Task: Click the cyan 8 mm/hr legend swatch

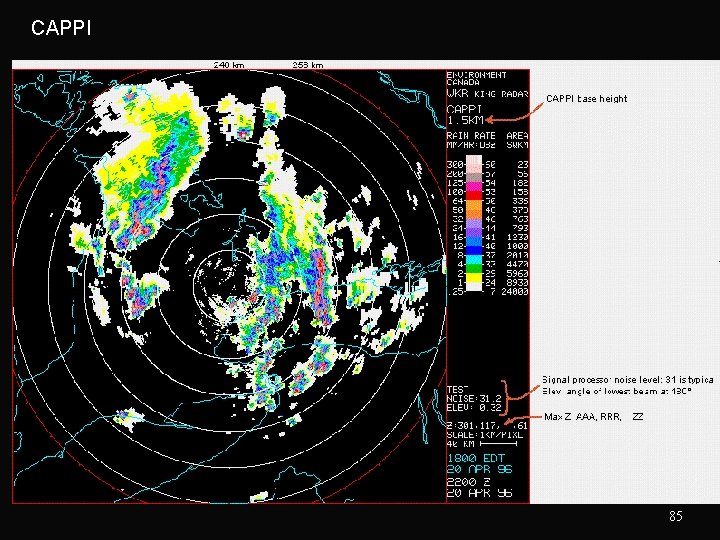Action: coord(474,257)
